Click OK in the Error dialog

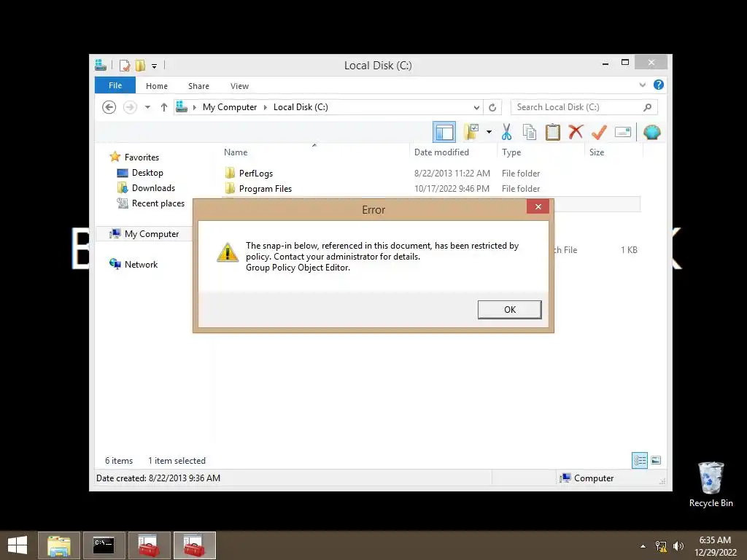click(x=509, y=309)
